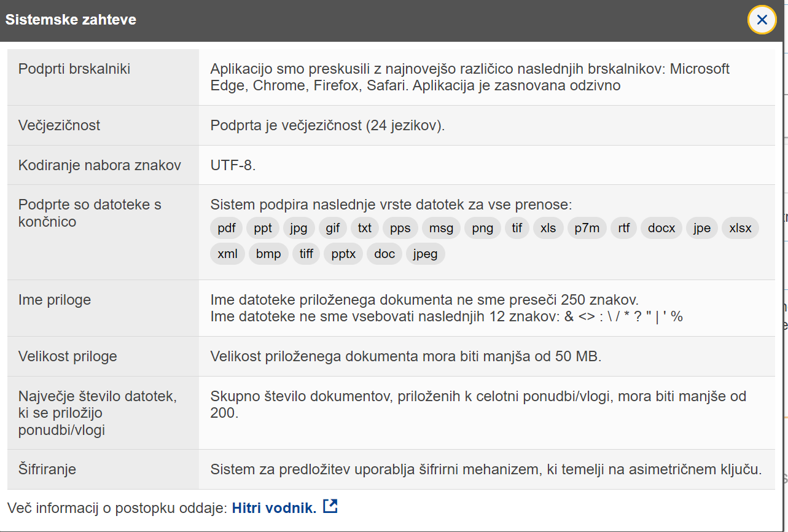Close the Sistemske zahteve dialog
This screenshot has width=788, height=532.
pos(762,20)
